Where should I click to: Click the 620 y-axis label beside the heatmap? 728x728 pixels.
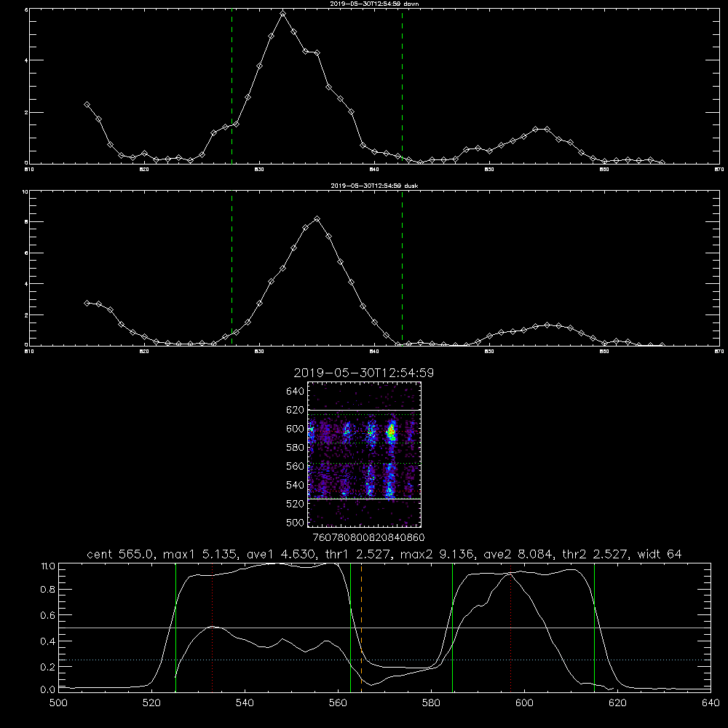(x=296, y=410)
